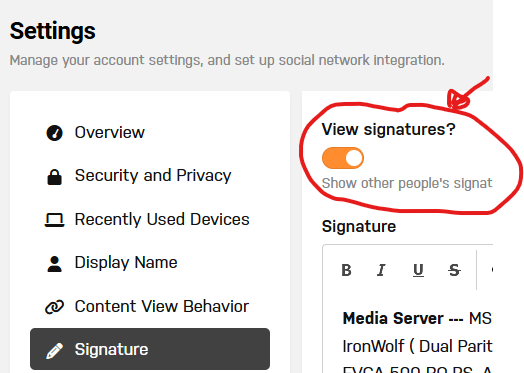Click the Recently Used Devices laptop icon
The image size is (524, 373).
coord(54,220)
